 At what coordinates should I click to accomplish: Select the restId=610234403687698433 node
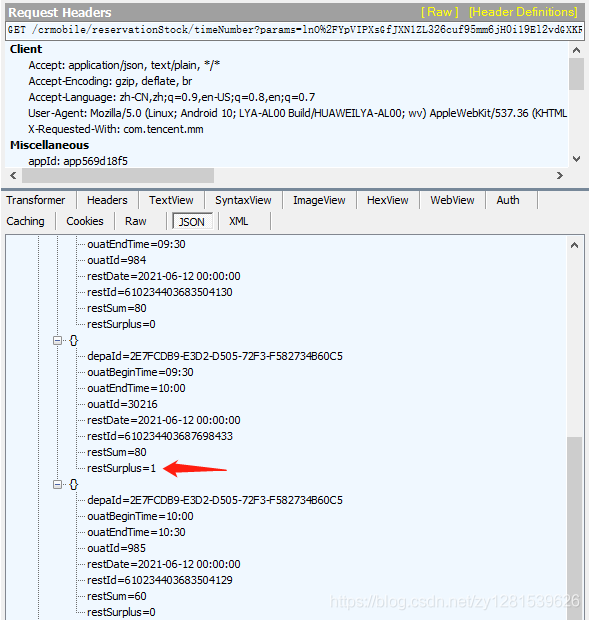coord(160,436)
